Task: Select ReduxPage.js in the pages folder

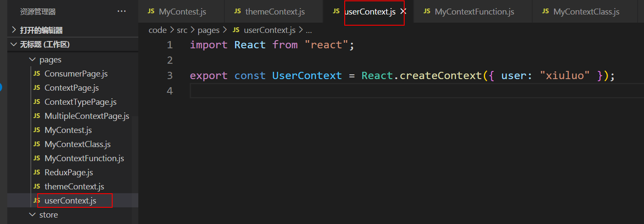Action: 69,173
